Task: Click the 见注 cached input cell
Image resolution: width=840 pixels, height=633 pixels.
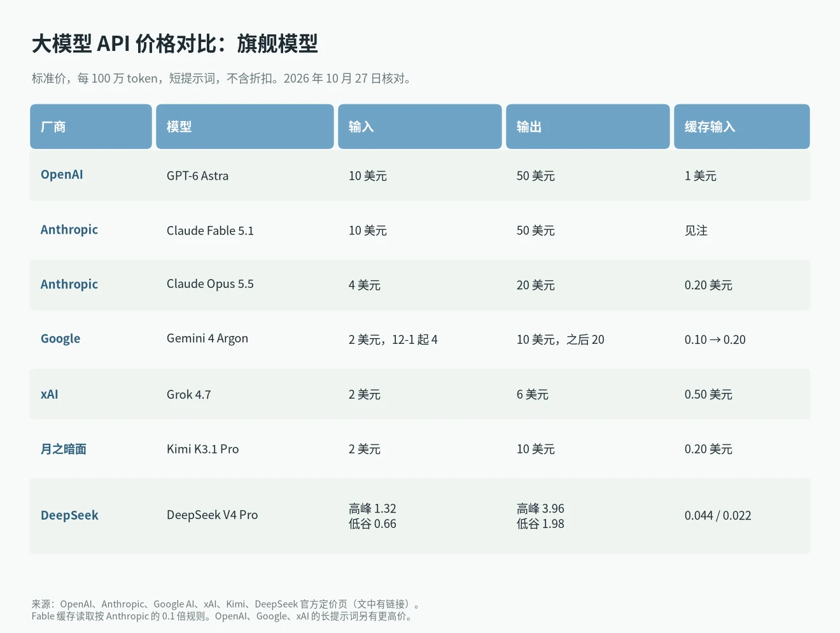Action: pos(696,231)
